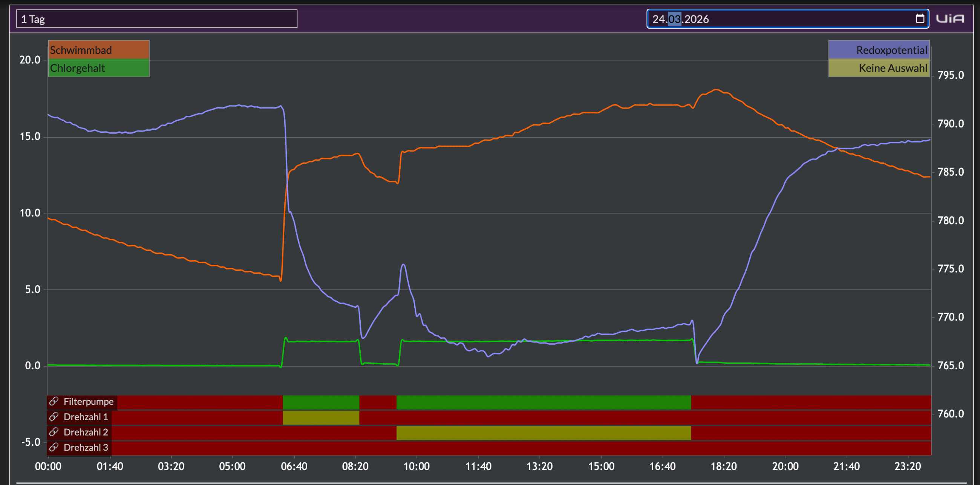
Task: Click link icon beside Drehzahl 3
Action: [x=54, y=447]
